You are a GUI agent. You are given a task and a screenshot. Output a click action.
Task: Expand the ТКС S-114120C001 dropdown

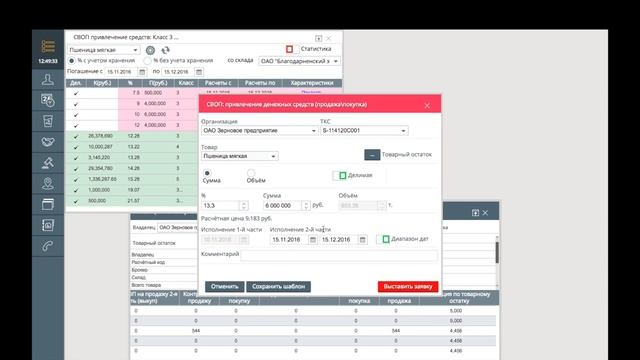[x=403, y=131]
